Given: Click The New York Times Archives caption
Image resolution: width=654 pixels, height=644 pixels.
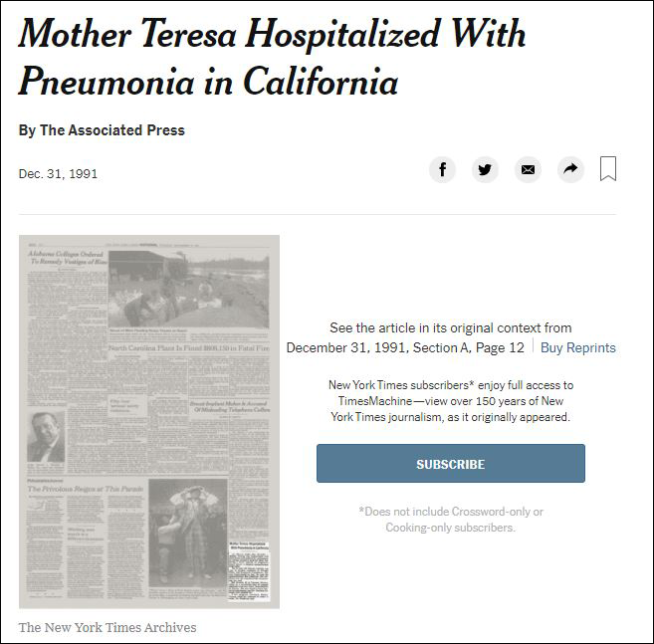Looking at the screenshot, I should 108,627.
